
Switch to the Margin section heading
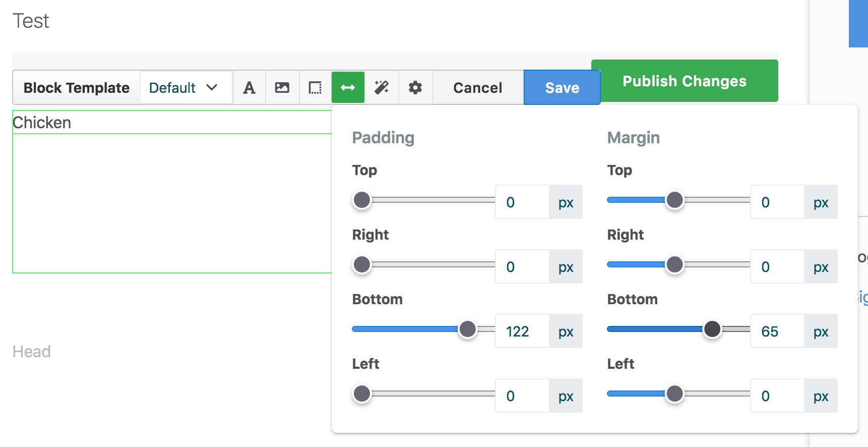[633, 137]
